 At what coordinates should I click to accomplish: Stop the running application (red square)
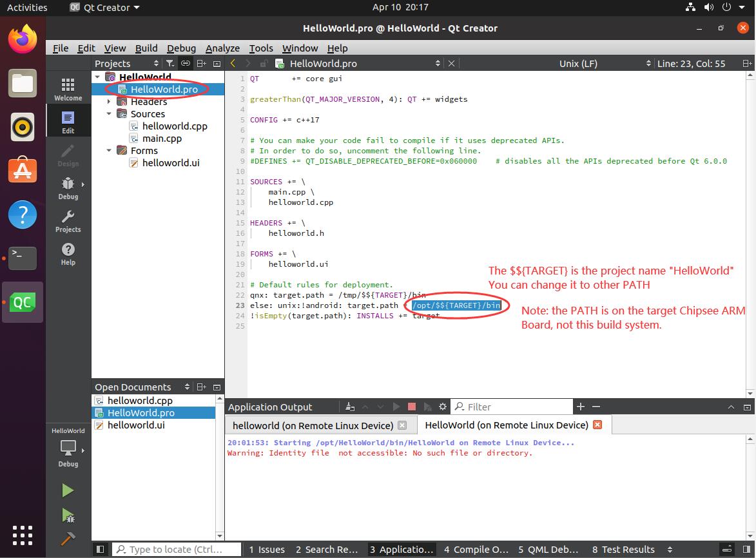pyautogui.click(x=412, y=407)
